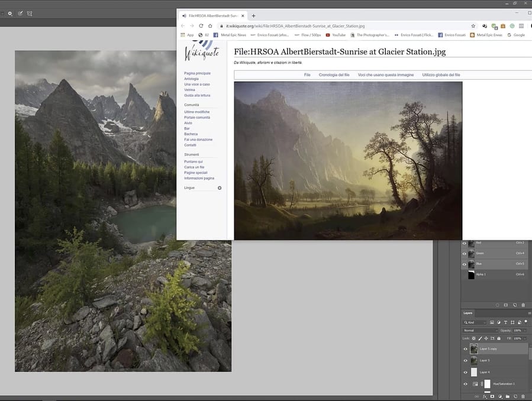Viewport: 532px width, 401px height.
Task: Create new channel icon
Action: pos(515,305)
